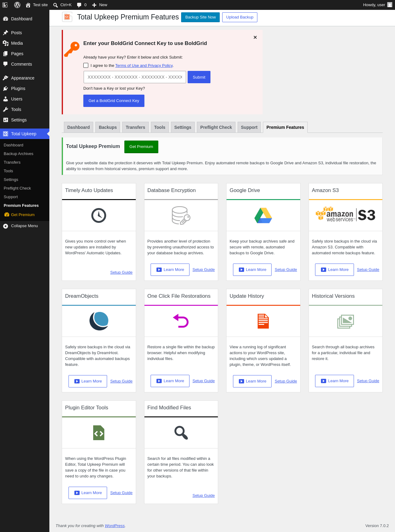Switch to the Transfers tab
The image size is (395, 532).
coord(135,127)
